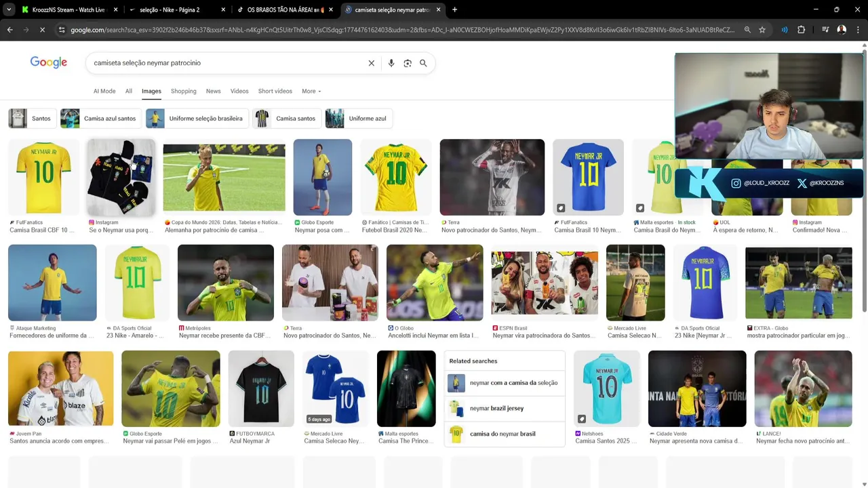The width and height of the screenshot is (868, 488).
Task: Open related search neymar com a camisa da seleção
Action: coord(505,383)
